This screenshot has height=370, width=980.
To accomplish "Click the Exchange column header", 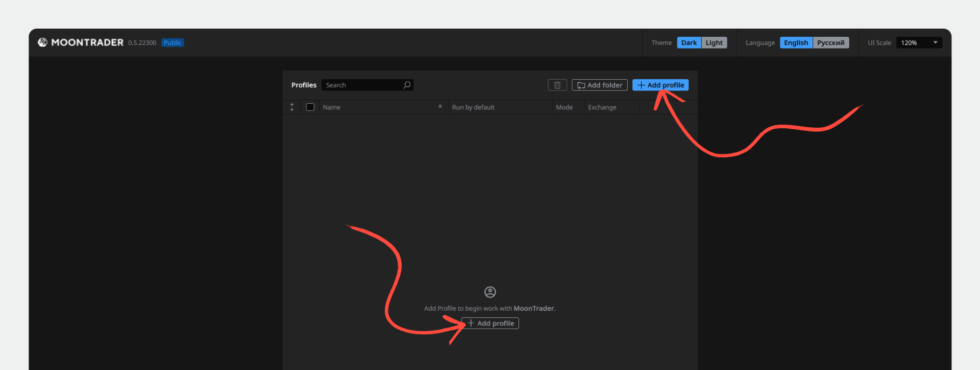I will (602, 107).
